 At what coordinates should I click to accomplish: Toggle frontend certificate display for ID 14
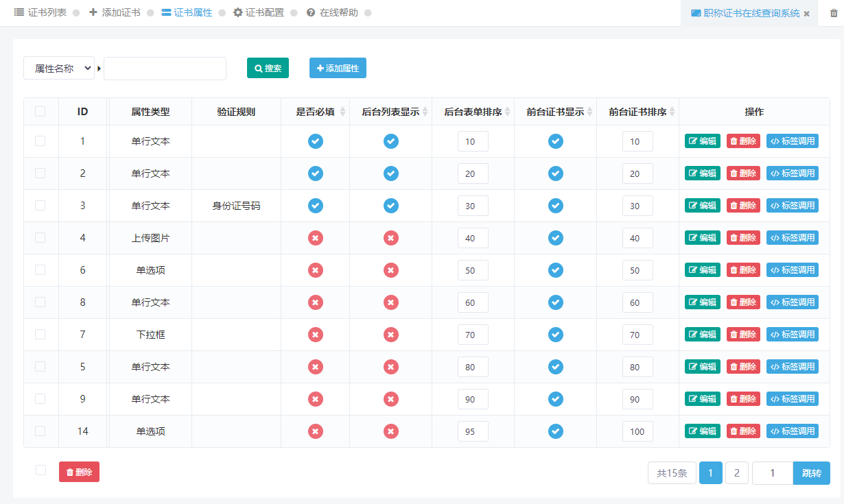556,431
